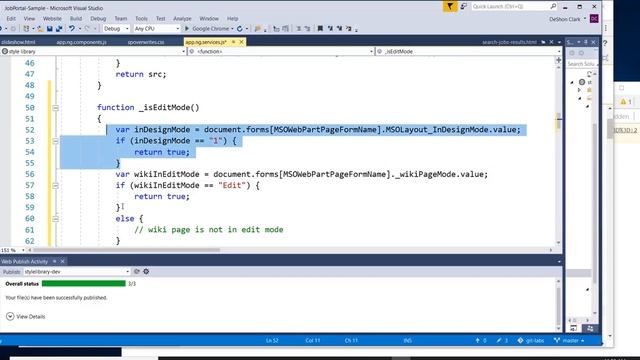Open the Analyze menu
The width and height of the screenshot is (640, 360).
click(x=182, y=19)
